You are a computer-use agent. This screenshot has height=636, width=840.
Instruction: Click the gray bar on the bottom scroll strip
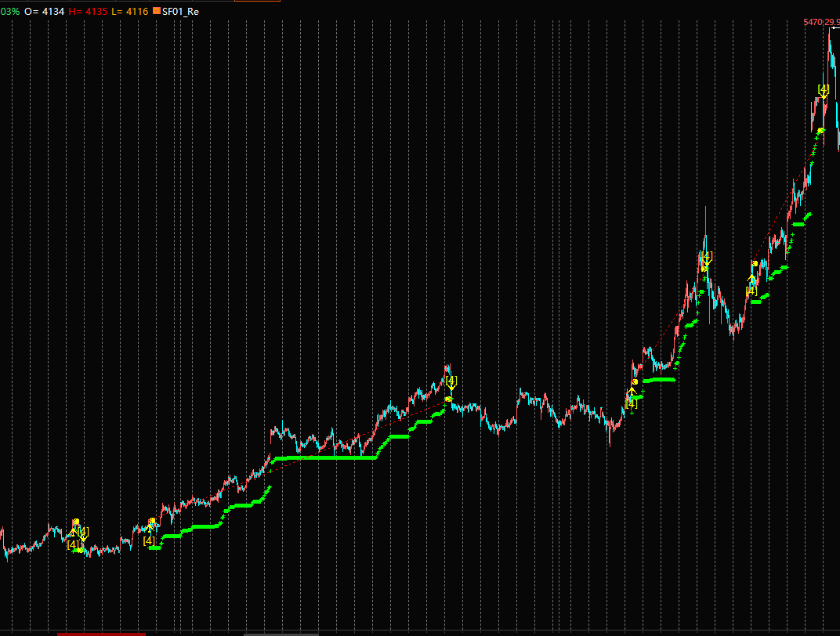click(281, 633)
